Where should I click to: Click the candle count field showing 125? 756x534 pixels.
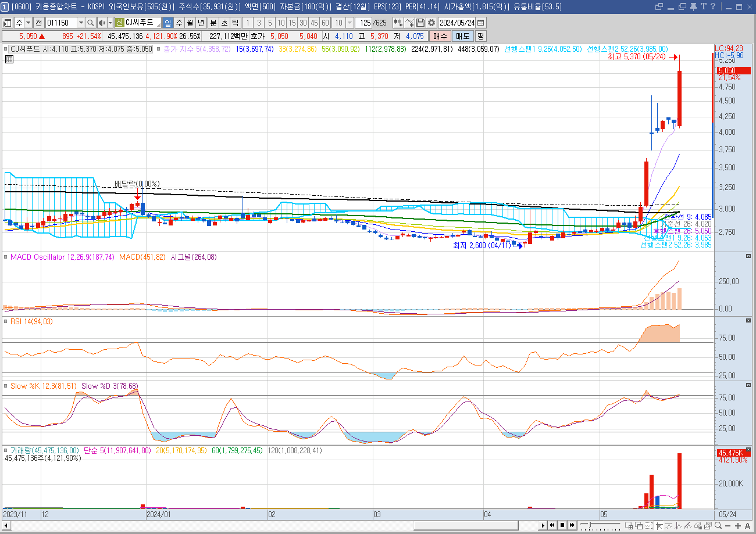pyautogui.click(x=363, y=23)
